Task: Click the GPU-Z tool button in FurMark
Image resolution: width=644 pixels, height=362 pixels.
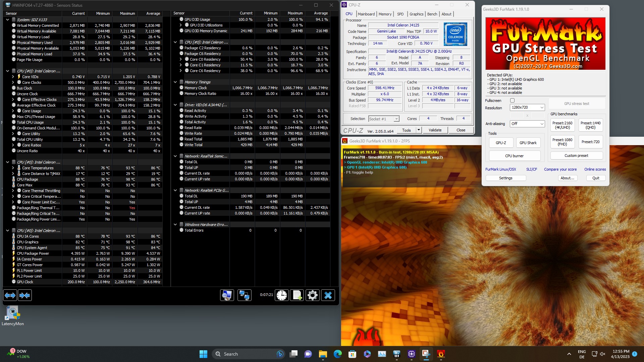Action: 501,143
